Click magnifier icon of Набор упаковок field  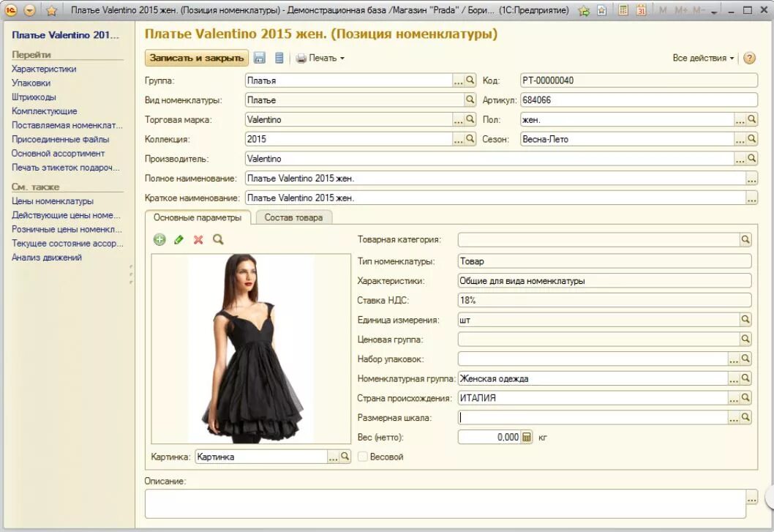pyautogui.click(x=745, y=359)
